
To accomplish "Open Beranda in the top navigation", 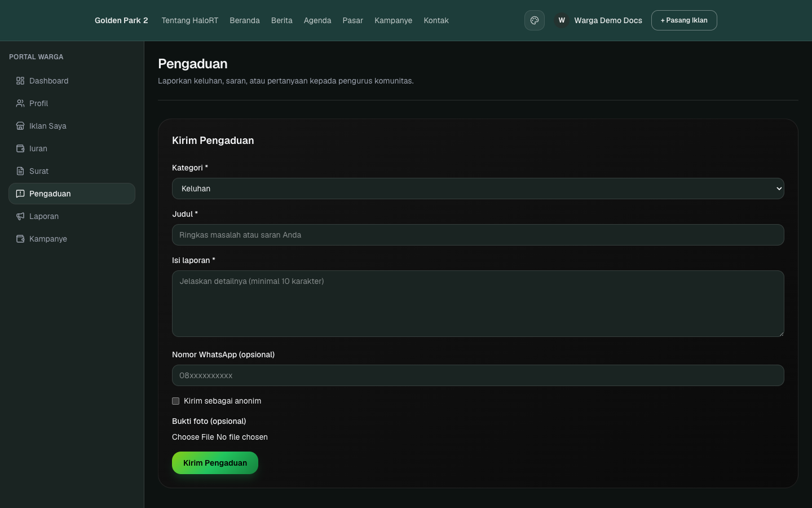I will [245, 20].
